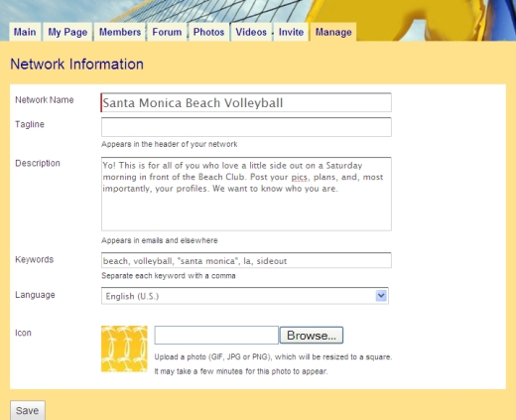
Task: Click the Network Information heading
Action: click(76, 65)
